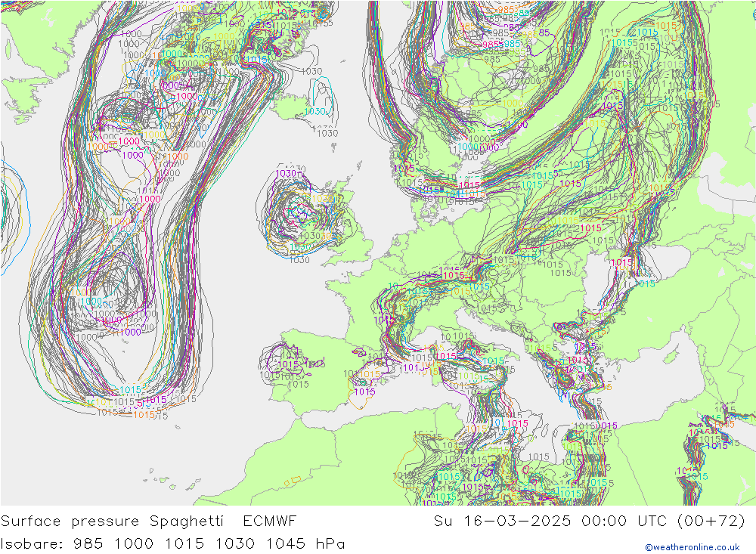Click the 'Su 16-03-2025 00:00 UTC (00+72)' date text
The height and width of the screenshot is (554, 756).
589,522
